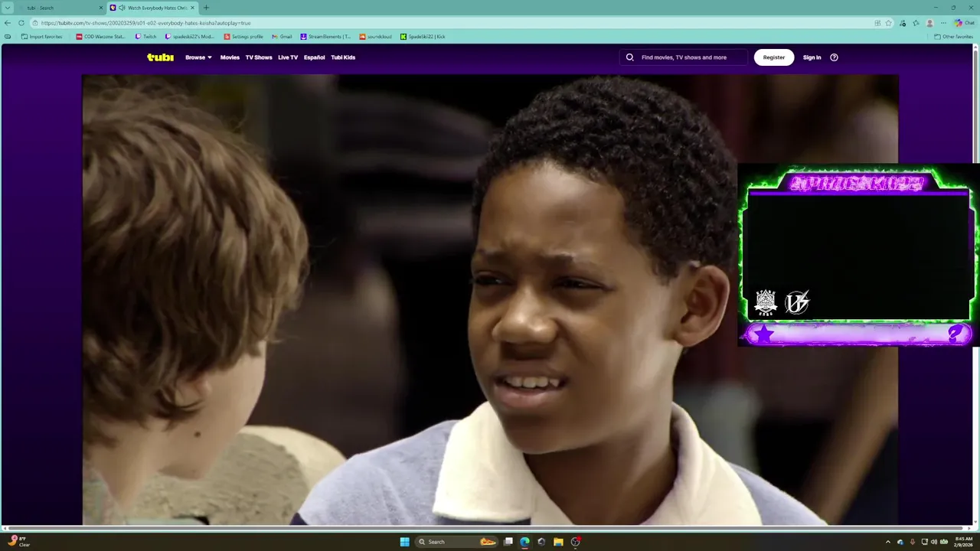Open the Movies section

tap(230, 57)
